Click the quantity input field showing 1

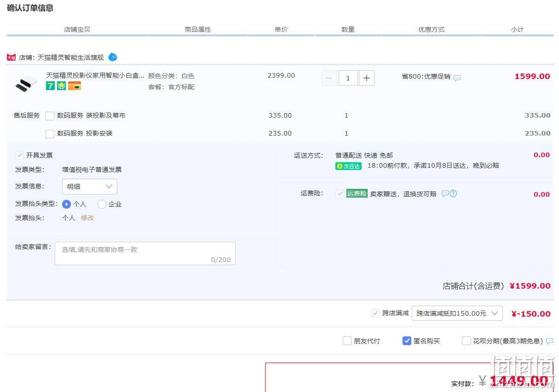click(348, 78)
